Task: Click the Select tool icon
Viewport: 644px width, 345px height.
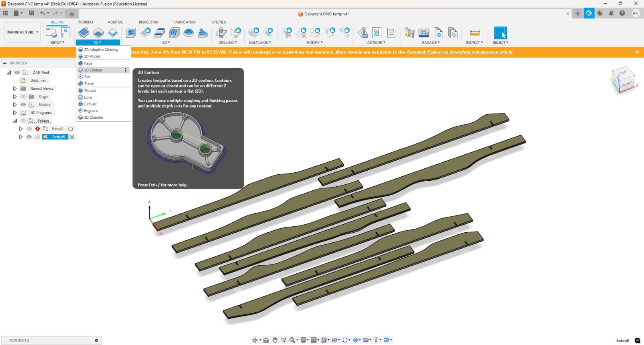Action: [500, 33]
